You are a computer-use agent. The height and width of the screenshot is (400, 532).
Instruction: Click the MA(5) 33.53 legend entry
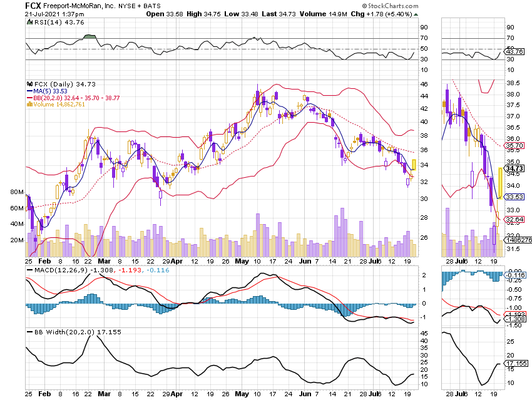coord(47,91)
